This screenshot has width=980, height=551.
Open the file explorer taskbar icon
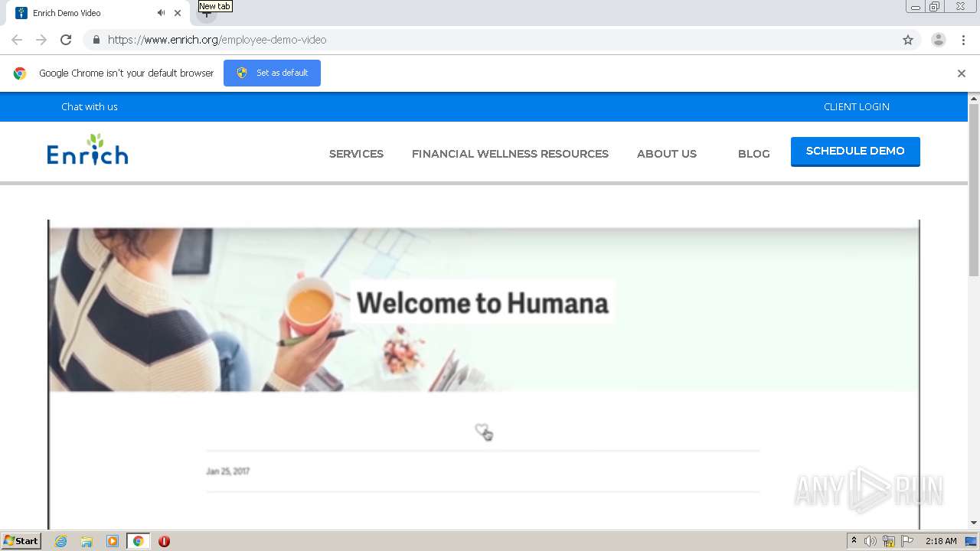(x=87, y=541)
